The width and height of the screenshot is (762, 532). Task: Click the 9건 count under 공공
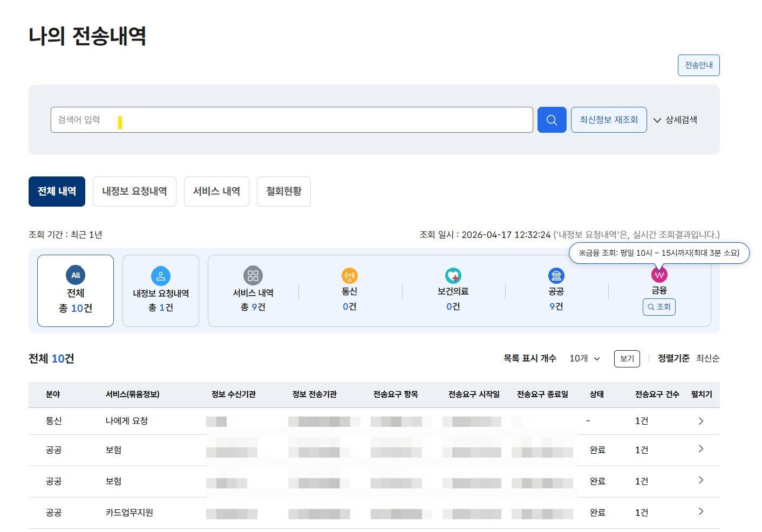coord(556,306)
